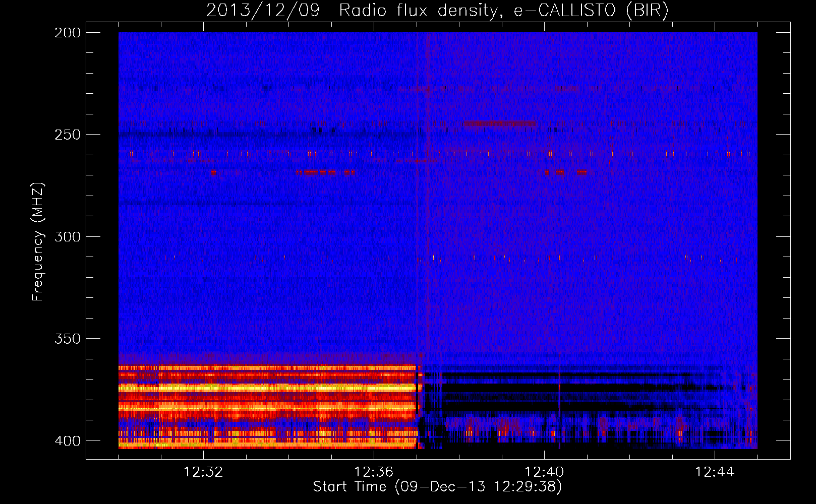Click the 12:40 time tick label
The image size is (816, 504).
(x=544, y=472)
